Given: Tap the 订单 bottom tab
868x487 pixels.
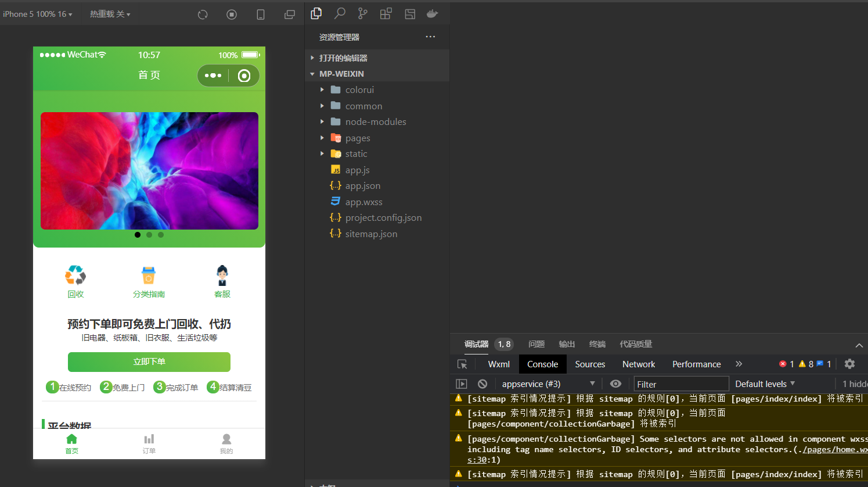Looking at the screenshot, I should coord(149,444).
